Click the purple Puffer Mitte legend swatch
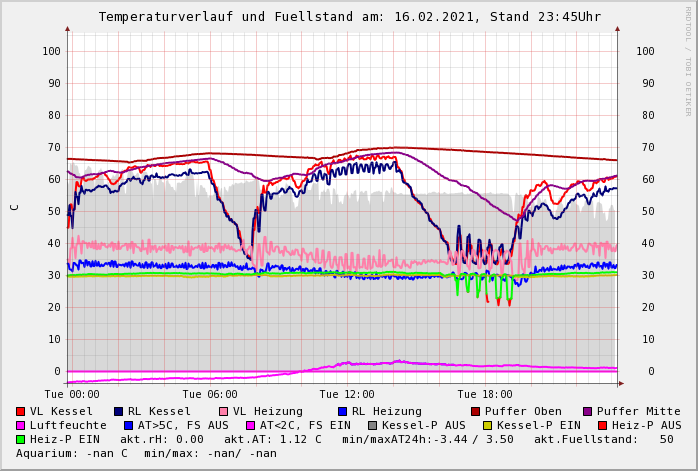 pyautogui.click(x=588, y=411)
